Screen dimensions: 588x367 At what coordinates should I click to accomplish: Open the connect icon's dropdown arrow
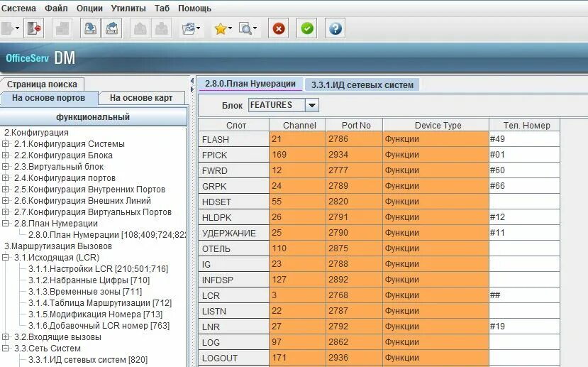coord(17,28)
